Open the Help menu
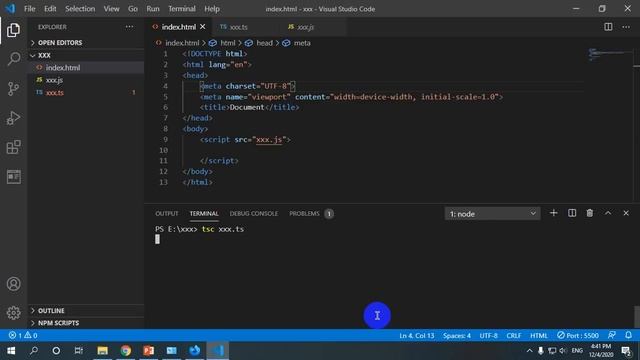The width and height of the screenshot is (640, 360). [211, 9]
